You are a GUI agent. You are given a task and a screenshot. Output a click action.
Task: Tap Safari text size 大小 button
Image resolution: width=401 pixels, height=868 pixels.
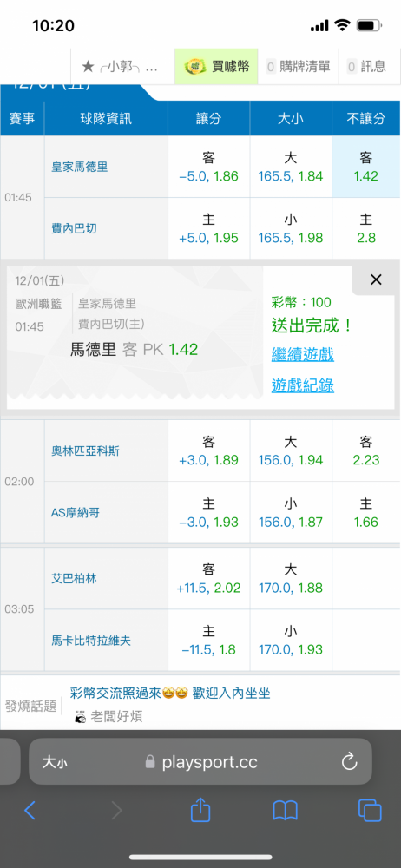pyautogui.click(x=55, y=763)
